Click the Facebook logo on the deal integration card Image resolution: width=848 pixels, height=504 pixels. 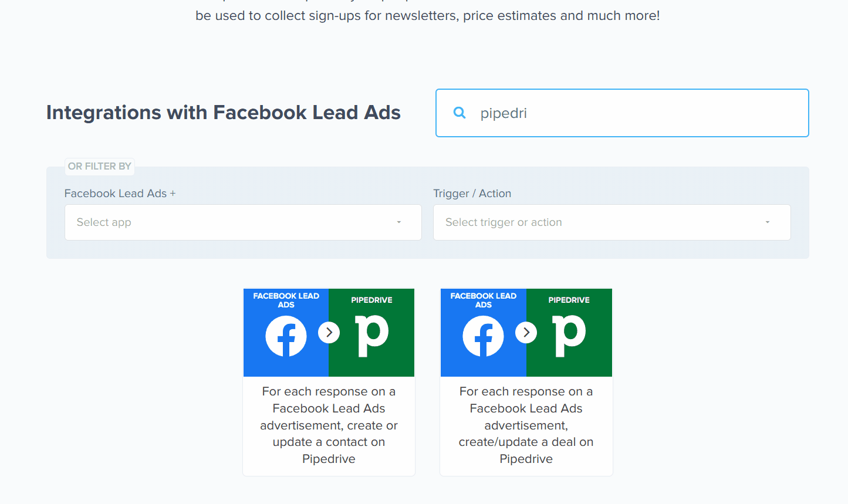[483, 336]
